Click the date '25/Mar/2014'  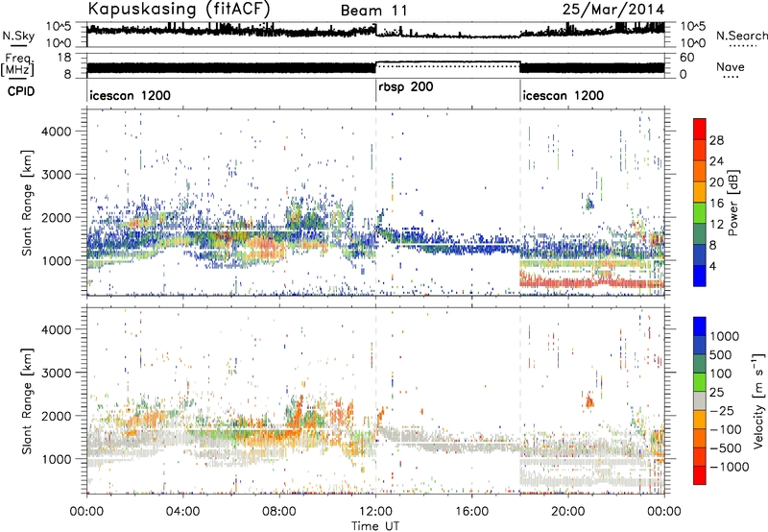pos(613,10)
